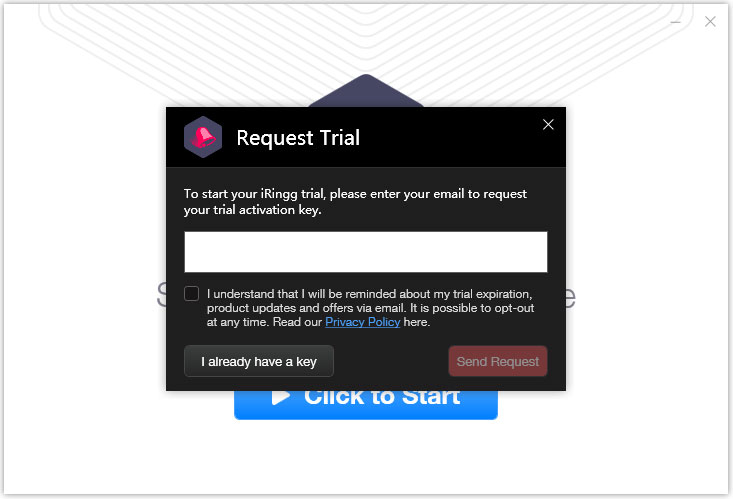Open the Privacy Policy link
The width and height of the screenshot is (733, 499).
point(362,322)
